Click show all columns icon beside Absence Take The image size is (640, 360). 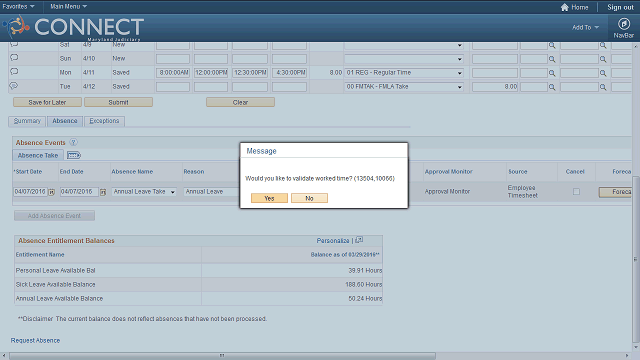click(74, 155)
